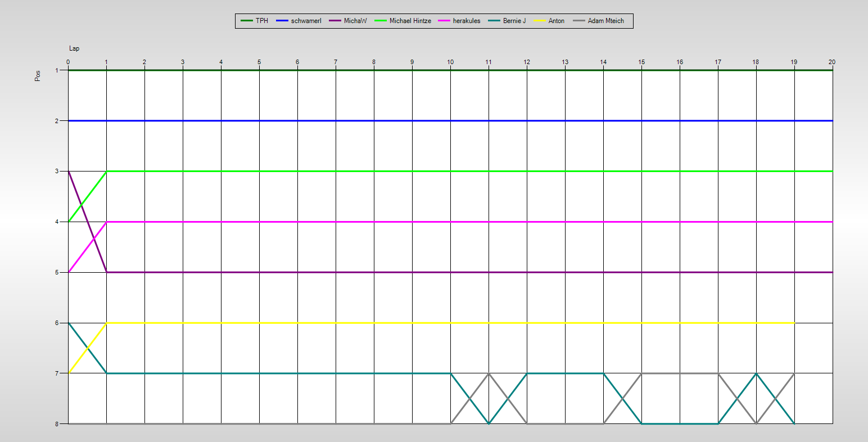Select the Lap 0 axis label
Viewport: 868px width, 442px height.
click(68, 62)
